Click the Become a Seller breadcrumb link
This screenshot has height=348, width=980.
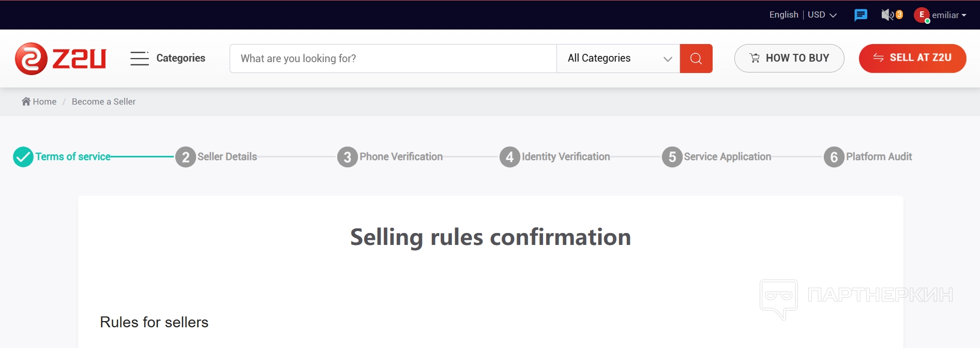coord(103,102)
